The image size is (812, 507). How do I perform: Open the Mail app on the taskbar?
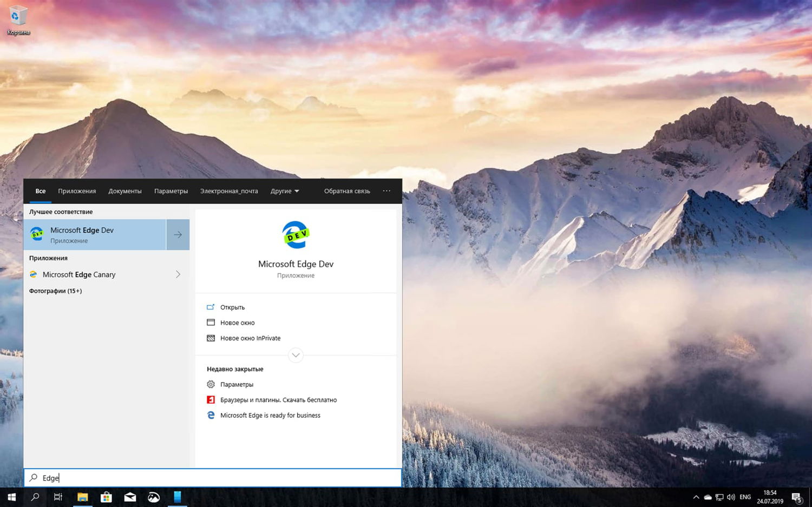click(x=130, y=497)
